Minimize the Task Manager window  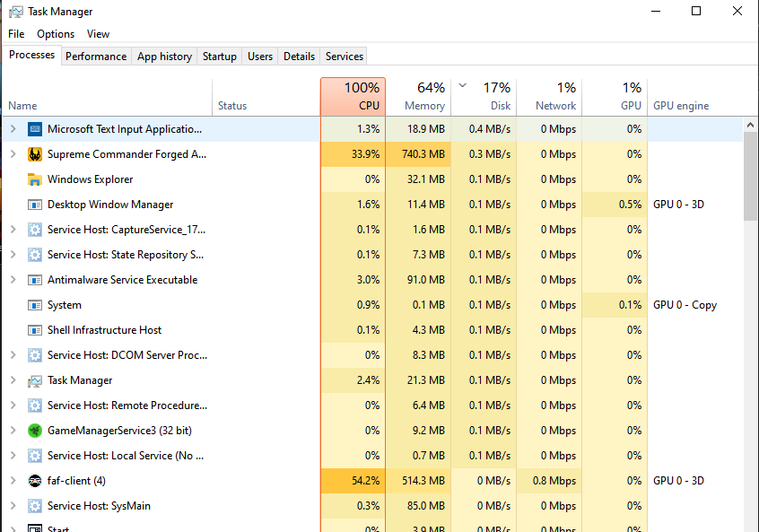click(656, 11)
